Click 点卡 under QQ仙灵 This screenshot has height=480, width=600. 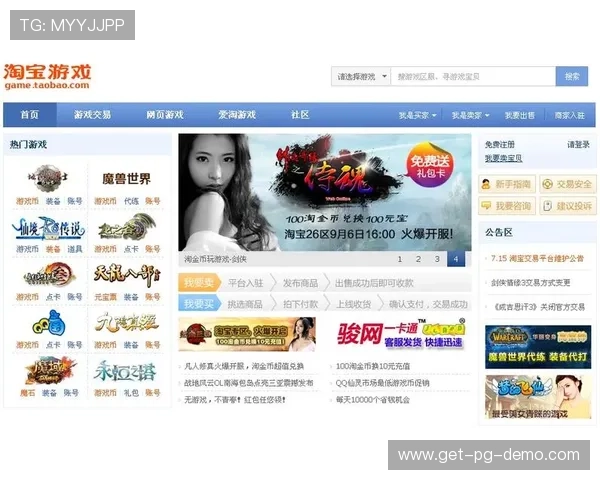click(x=53, y=345)
